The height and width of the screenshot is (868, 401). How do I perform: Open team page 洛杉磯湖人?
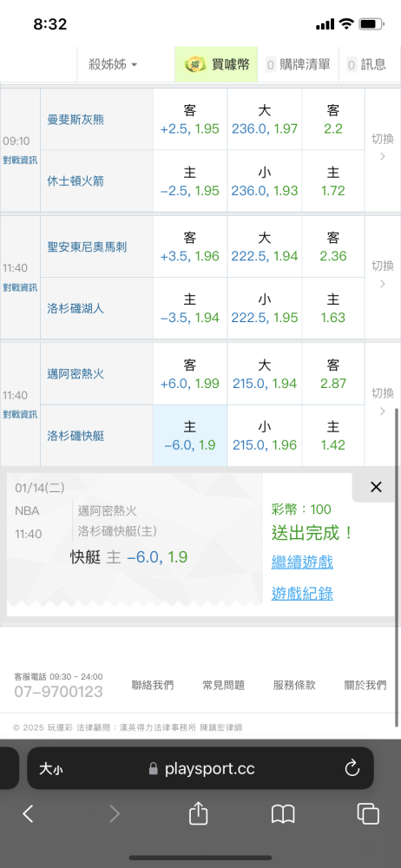click(x=76, y=308)
